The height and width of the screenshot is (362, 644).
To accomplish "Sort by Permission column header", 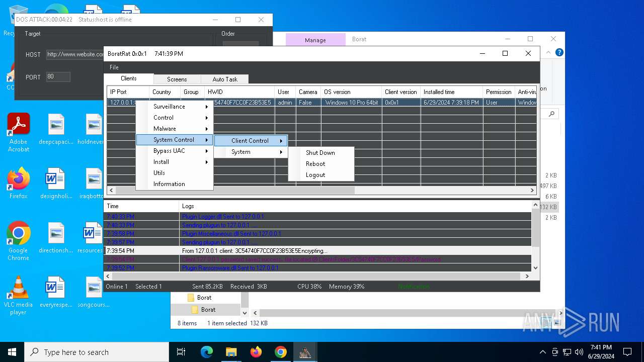I will pyautogui.click(x=499, y=92).
